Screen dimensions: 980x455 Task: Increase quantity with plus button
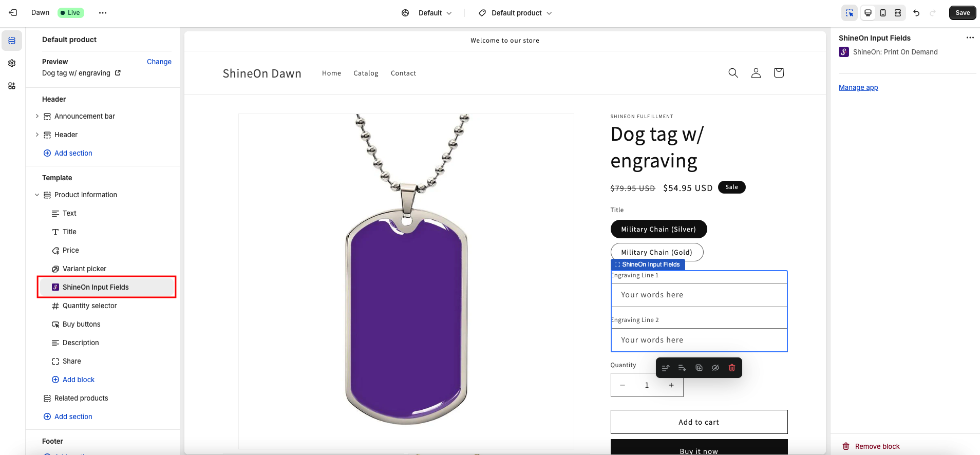point(671,385)
